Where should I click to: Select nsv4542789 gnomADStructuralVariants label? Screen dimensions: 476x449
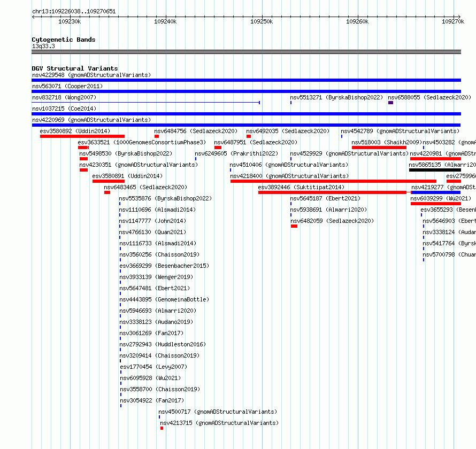pos(400,131)
